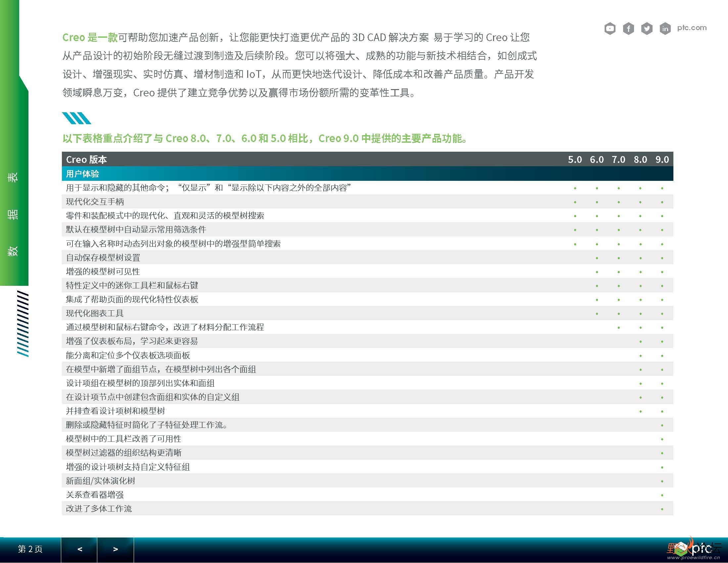728x563 pixels.
Task: Go to previous page with < button
Action: point(79,549)
